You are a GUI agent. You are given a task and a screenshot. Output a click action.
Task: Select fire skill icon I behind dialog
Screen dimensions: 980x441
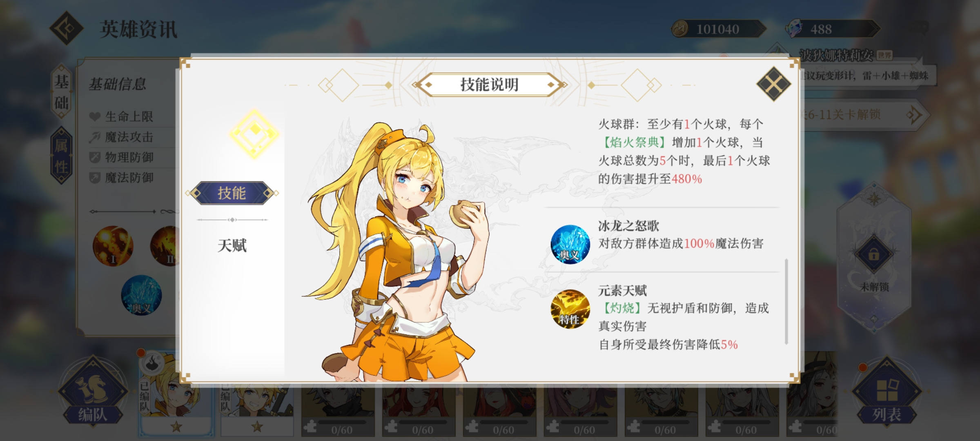(113, 246)
